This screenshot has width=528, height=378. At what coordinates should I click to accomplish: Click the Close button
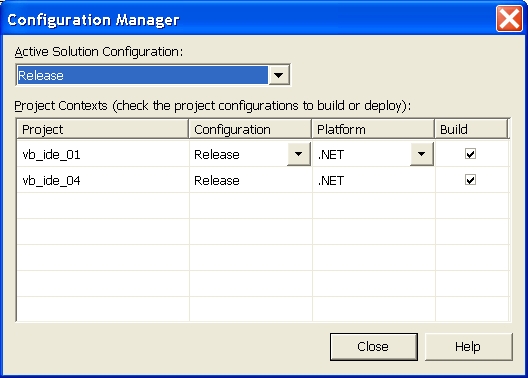point(374,347)
